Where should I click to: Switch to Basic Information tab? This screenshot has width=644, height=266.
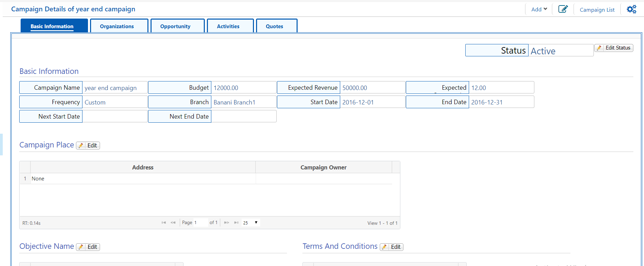point(54,26)
